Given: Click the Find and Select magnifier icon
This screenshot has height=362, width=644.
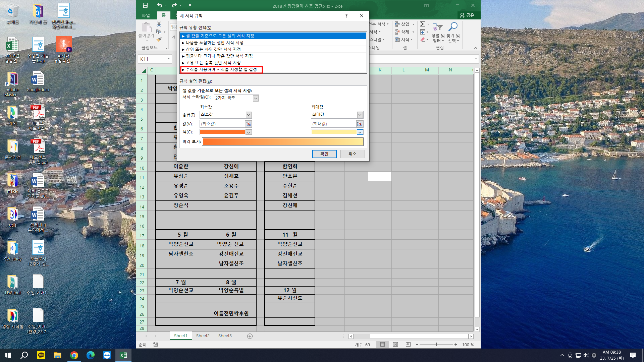Looking at the screenshot, I should point(453,26).
